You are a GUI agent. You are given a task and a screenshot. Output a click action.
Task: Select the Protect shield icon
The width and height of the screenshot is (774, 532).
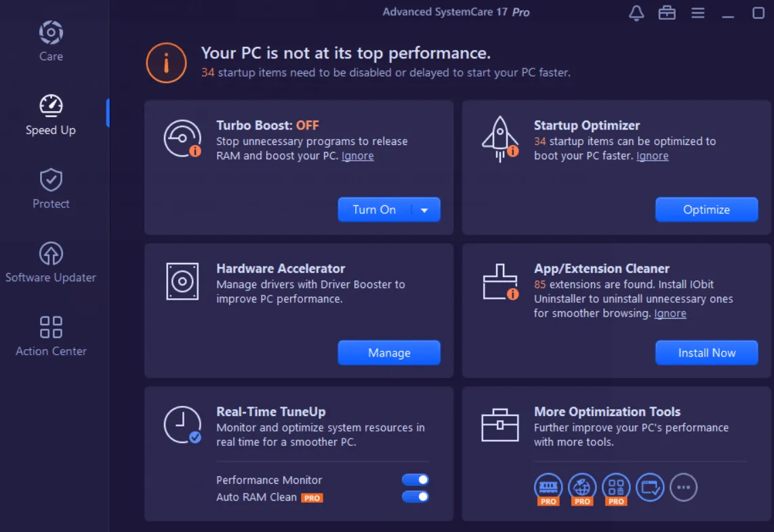coord(51,178)
